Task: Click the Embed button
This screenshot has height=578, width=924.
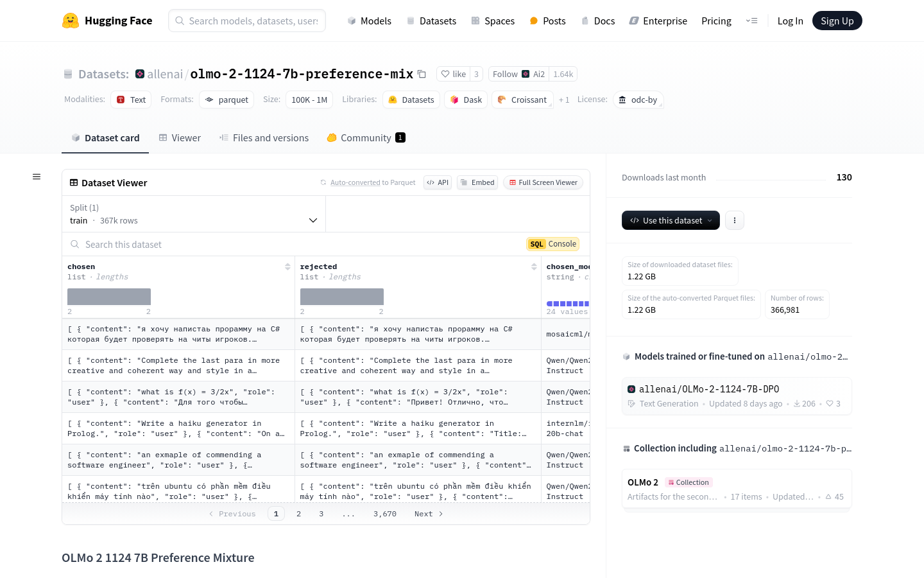Action: click(x=477, y=182)
